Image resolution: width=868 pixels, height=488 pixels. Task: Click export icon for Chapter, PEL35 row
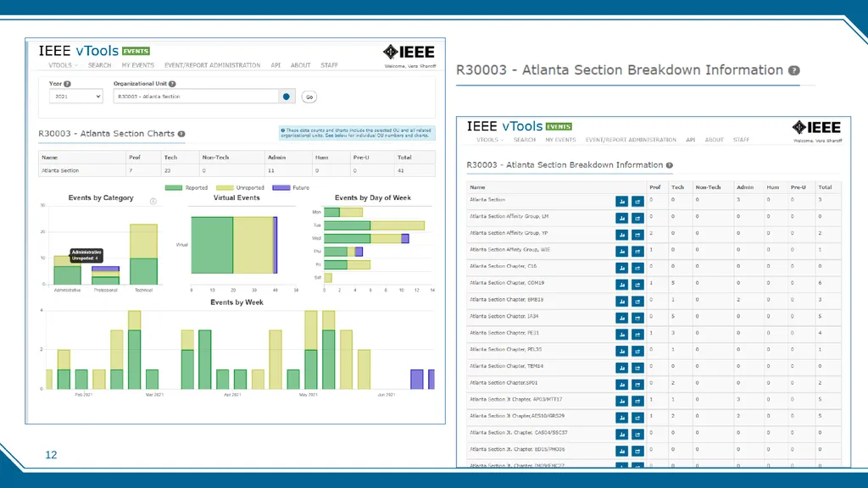637,351
